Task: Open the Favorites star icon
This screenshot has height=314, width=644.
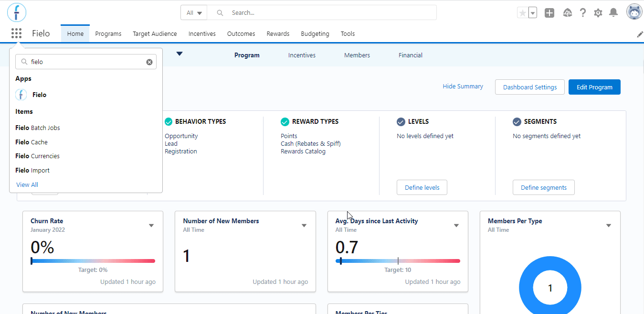Action: 523,13
